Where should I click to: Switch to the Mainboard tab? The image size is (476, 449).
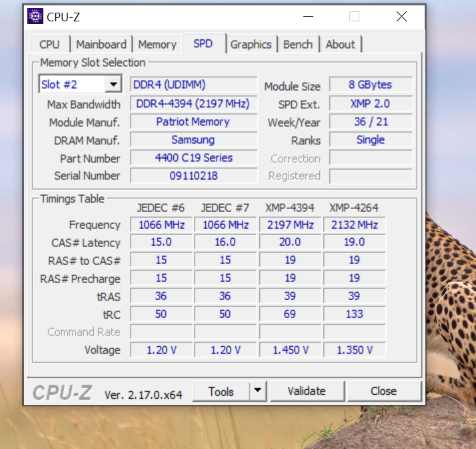pos(101,45)
